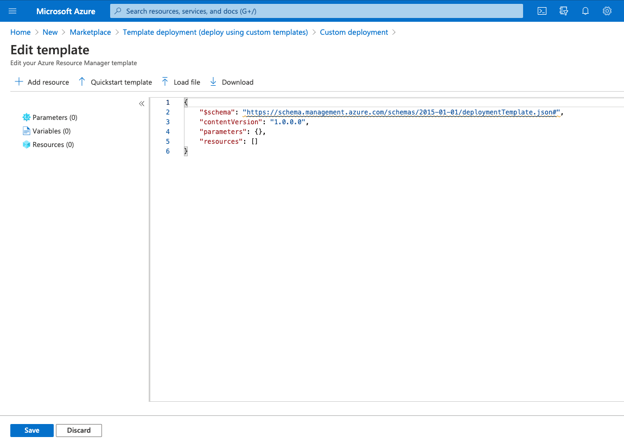Click the Download arrow icon
The width and height of the screenshot is (624, 442).
(x=213, y=82)
